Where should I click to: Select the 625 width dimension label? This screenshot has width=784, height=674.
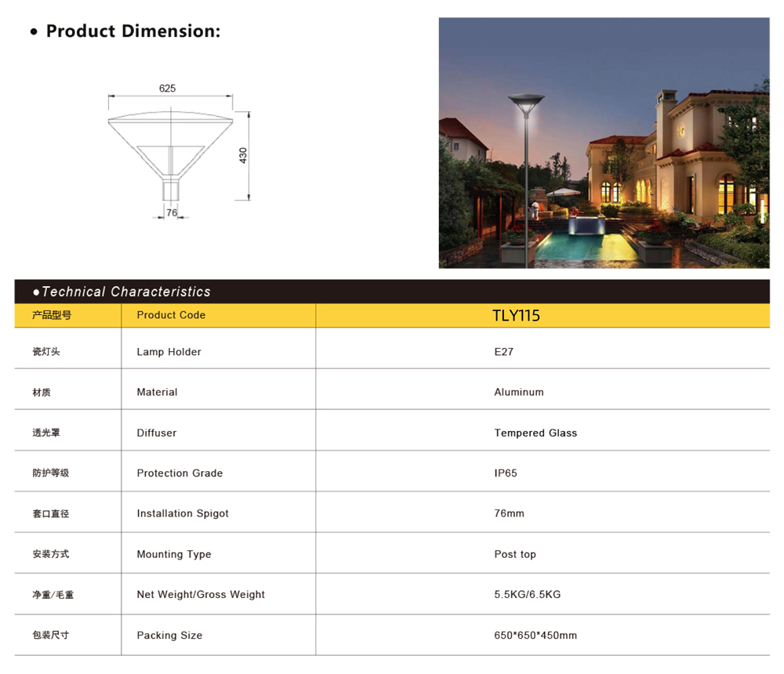(167, 89)
